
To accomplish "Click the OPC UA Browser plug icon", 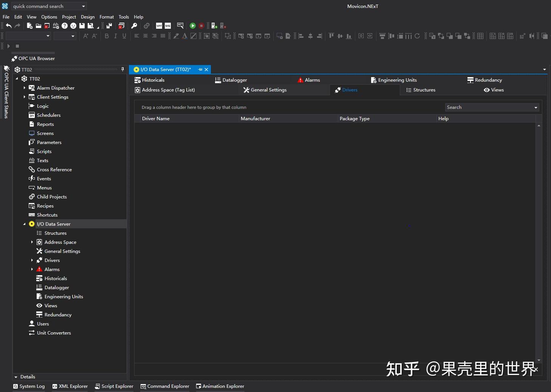I will tap(14, 59).
